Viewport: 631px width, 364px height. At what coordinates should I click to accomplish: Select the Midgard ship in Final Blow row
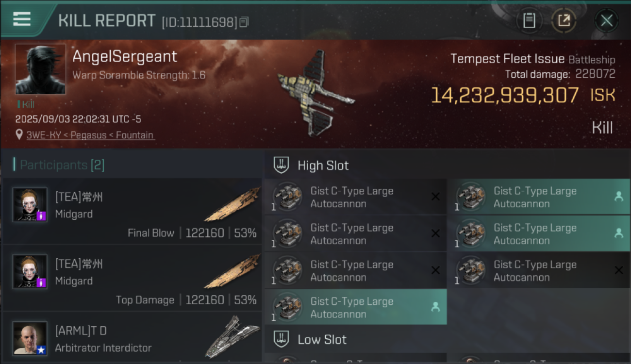pos(232,204)
